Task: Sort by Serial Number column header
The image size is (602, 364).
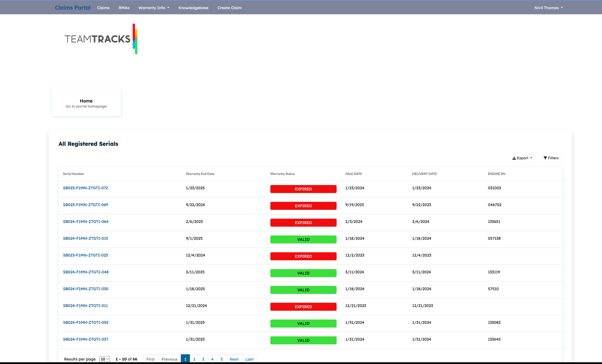Action: [73, 174]
